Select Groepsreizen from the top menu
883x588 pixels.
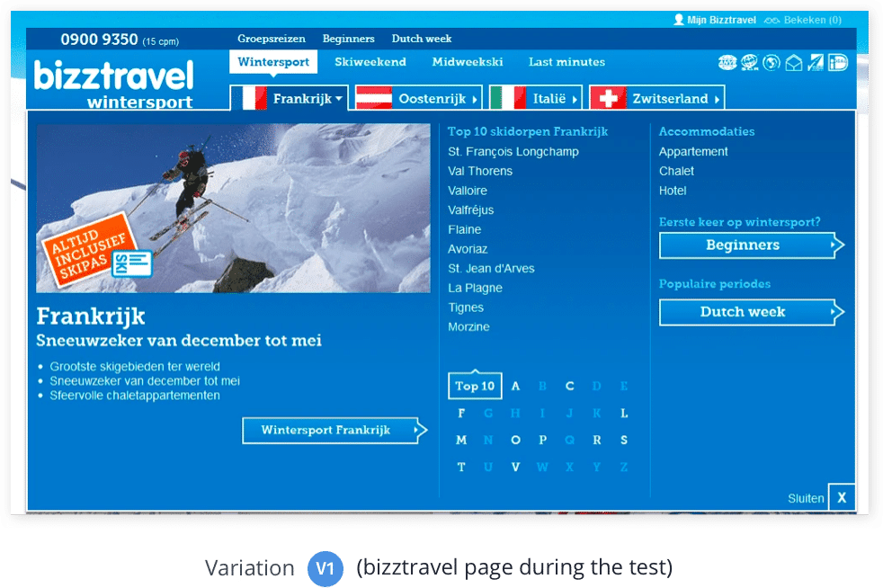tap(271, 39)
